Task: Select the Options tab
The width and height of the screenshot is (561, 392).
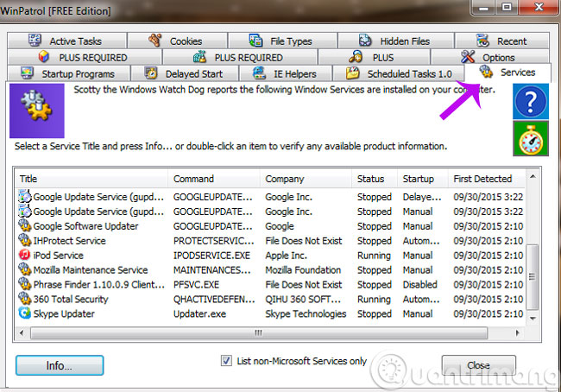Action: coord(490,57)
